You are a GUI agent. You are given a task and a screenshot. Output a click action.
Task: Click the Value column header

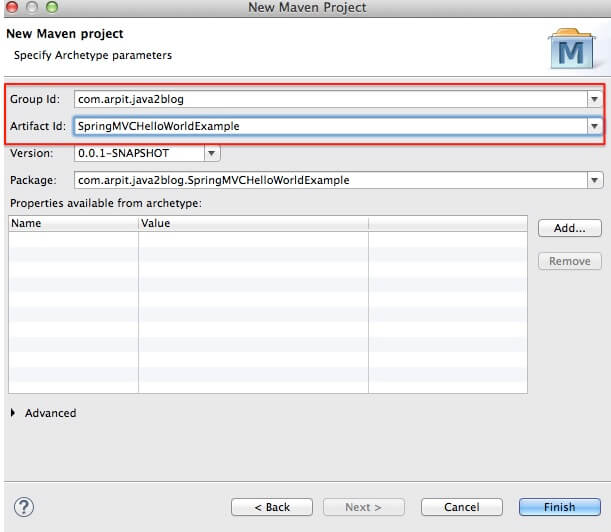pyautogui.click(x=253, y=223)
